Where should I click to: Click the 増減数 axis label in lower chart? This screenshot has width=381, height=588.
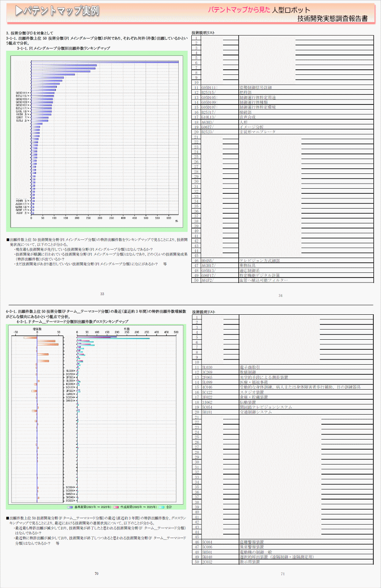(x=37, y=329)
